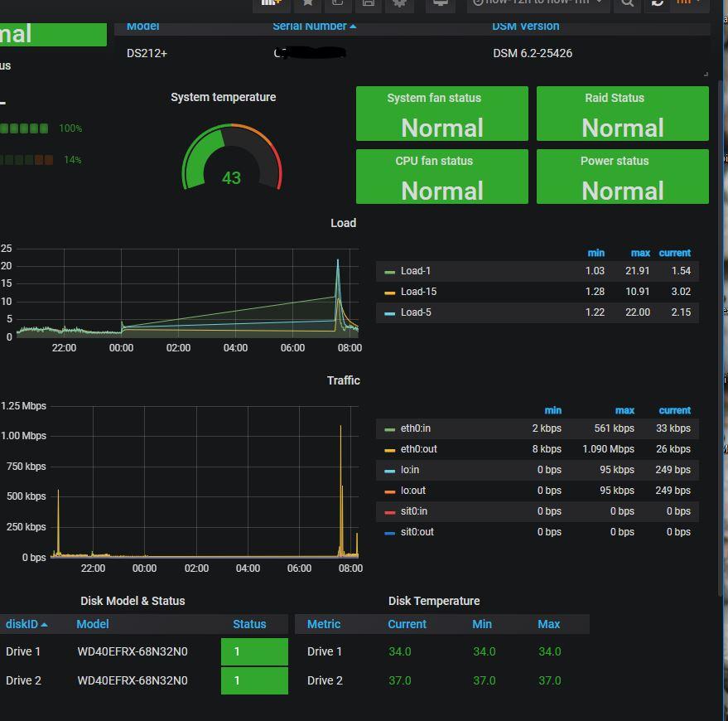Toggle the Load-5 series in legend

click(416, 312)
